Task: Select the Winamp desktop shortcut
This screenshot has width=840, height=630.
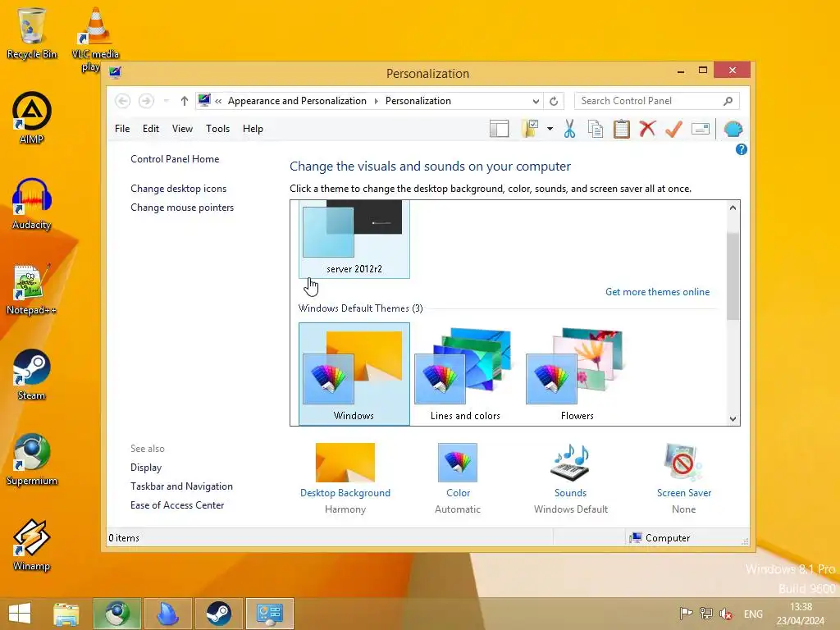Action: [31, 546]
